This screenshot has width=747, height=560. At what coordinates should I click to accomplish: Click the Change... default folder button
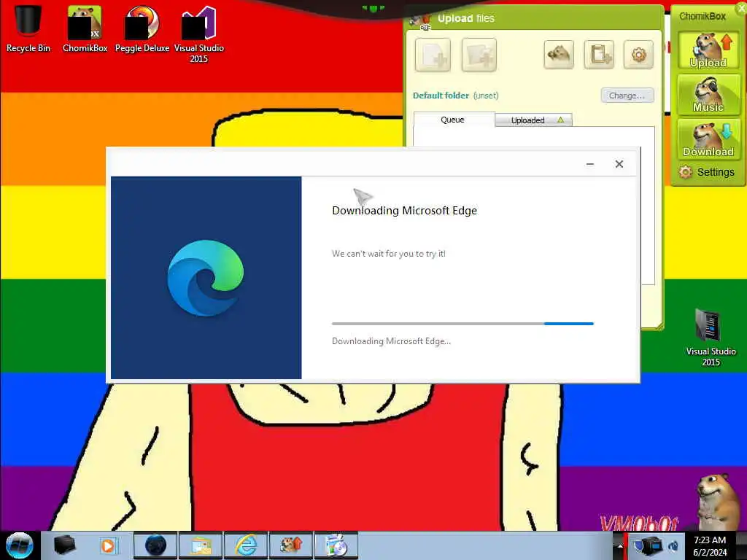[x=627, y=96]
